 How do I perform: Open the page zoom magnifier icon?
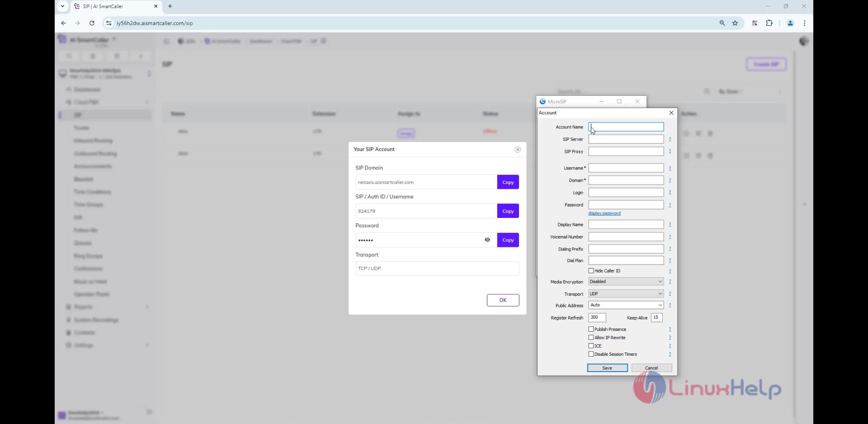tap(722, 23)
